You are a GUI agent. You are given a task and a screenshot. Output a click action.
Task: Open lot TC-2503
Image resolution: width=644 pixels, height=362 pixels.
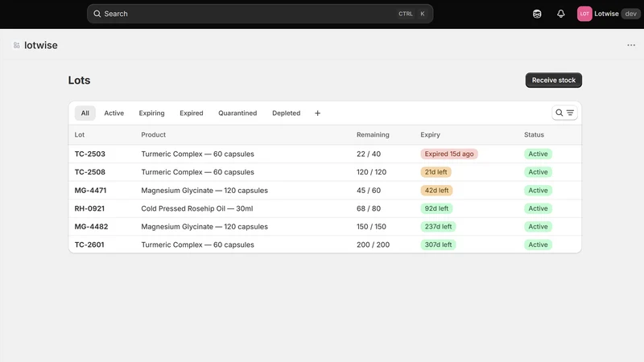tap(89, 154)
